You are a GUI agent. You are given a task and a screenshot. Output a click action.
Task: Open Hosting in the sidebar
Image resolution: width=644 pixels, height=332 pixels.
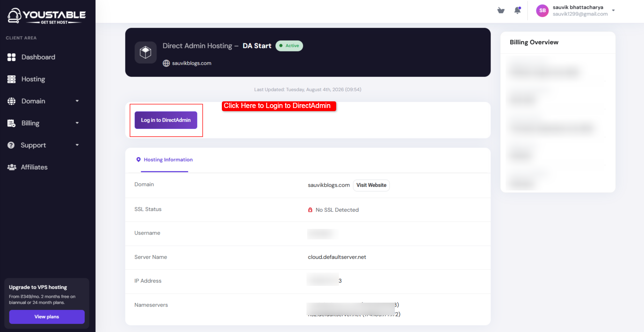(x=33, y=79)
